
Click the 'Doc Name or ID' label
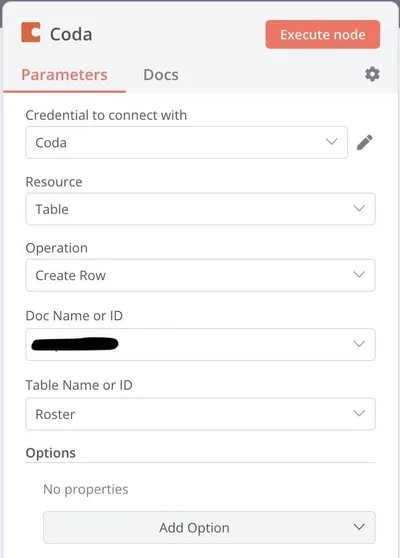(74, 316)
